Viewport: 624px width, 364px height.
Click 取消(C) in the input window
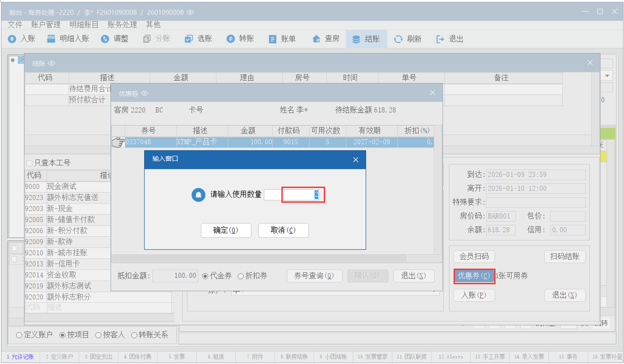click(283, 230)
